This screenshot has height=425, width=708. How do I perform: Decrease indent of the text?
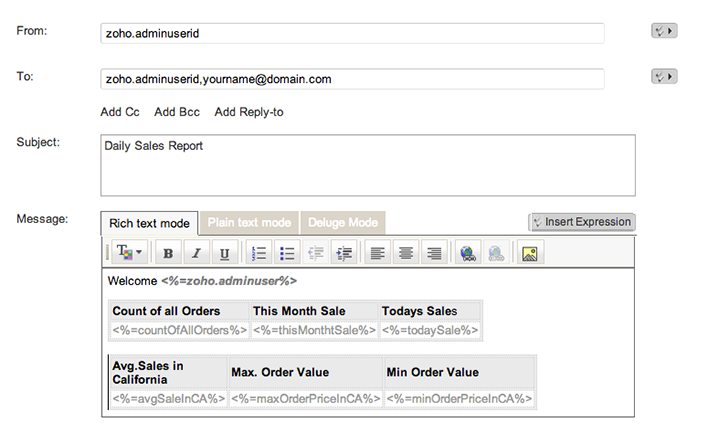point(316,253)
